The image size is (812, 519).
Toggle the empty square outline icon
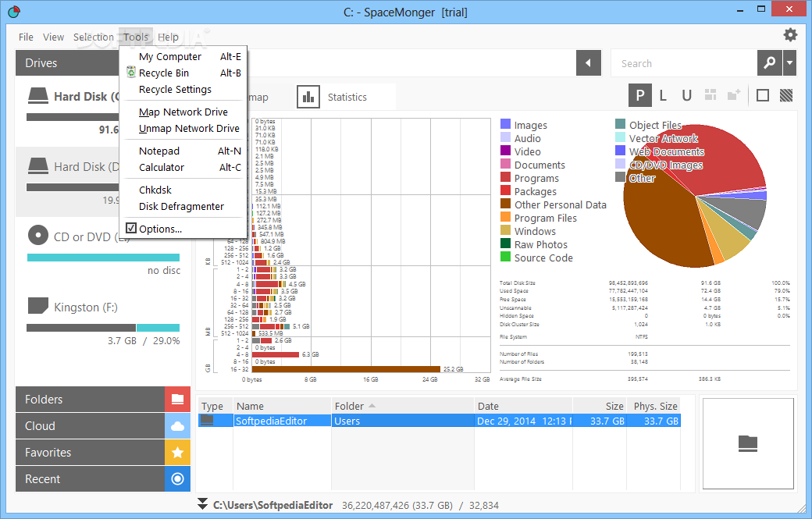click(x=762, y=95)
